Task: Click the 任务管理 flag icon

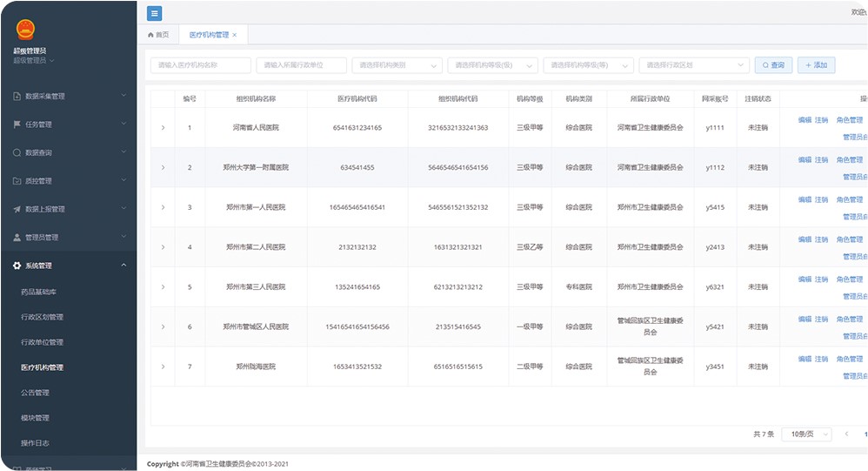Action: coord(17,124)
